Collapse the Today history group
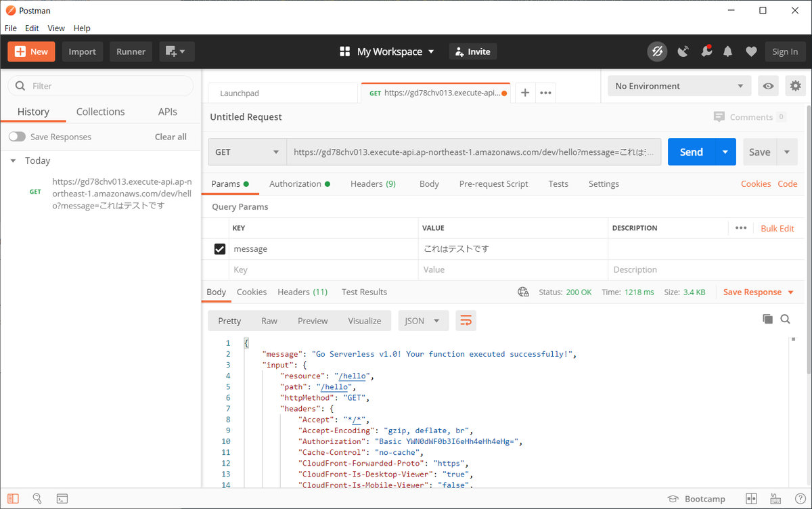This screenshot has height=509, width=812. (x=13, y=161)
